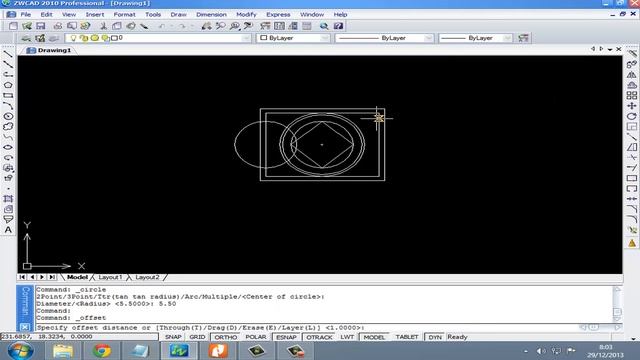Toggle OTRACK in status bar
This screenshot has width=640, height=360.
(x=319, y=337)
